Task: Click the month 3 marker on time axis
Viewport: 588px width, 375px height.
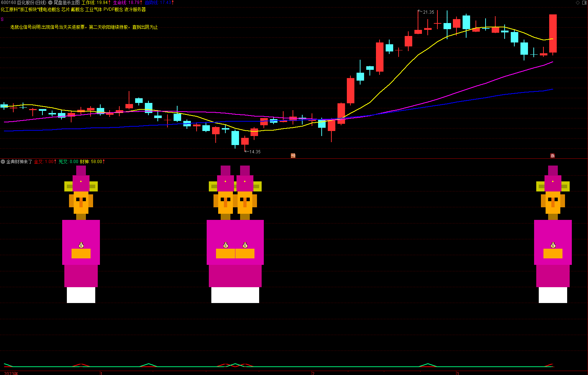Action: [x=458, y=373]
